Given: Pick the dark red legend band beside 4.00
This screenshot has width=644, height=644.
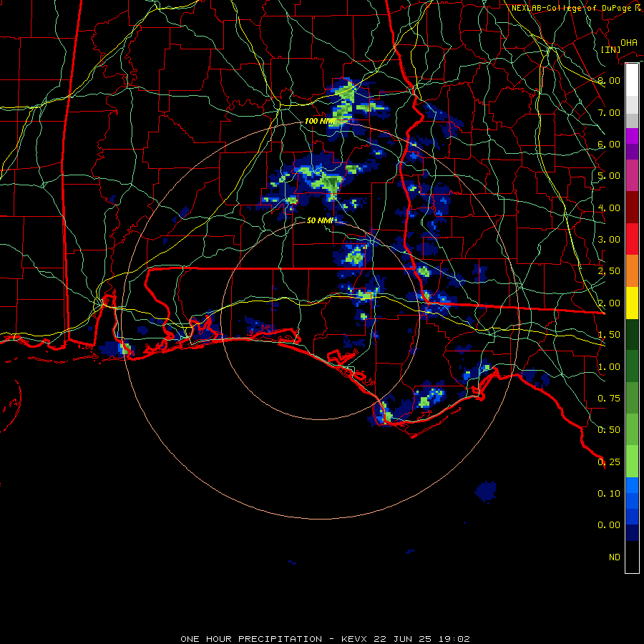Looking at the screenshot, I should 632,208.
